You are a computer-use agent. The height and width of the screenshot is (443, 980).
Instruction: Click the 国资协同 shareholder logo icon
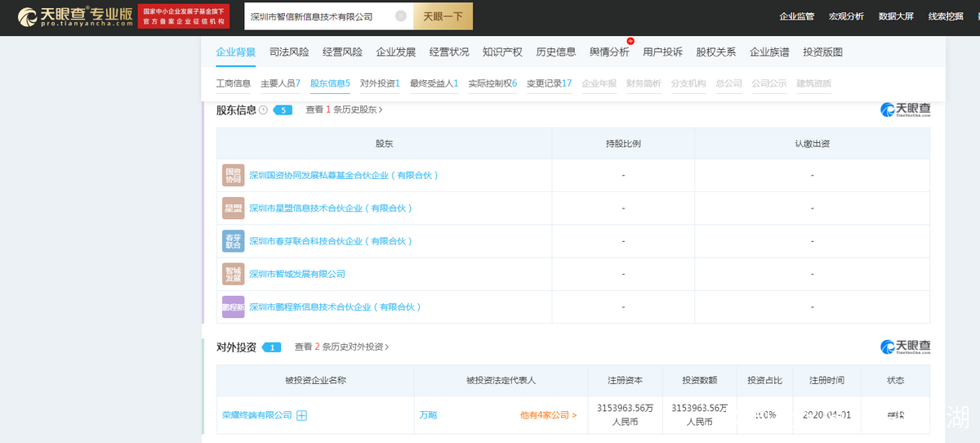(x=233, y=175)
